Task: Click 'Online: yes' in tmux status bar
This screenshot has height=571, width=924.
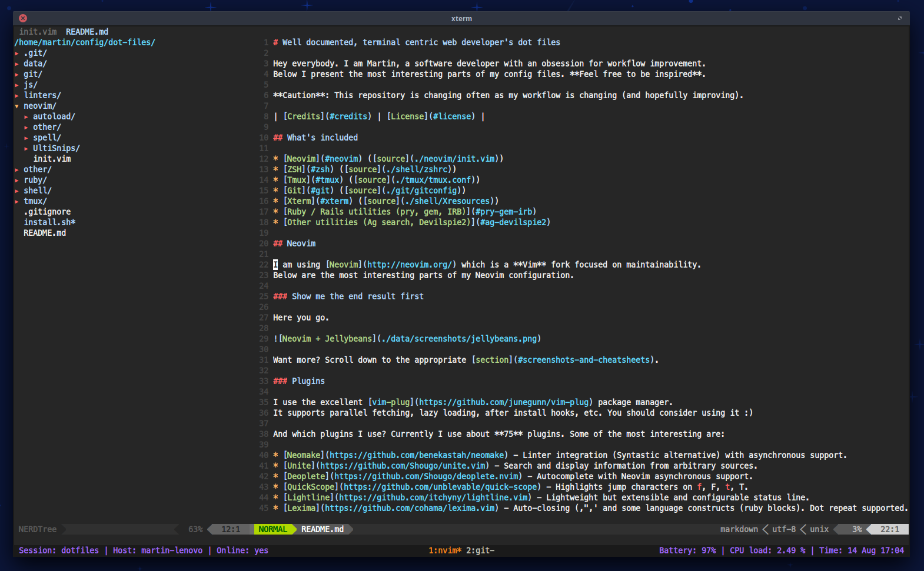Action: click(242, 550)
